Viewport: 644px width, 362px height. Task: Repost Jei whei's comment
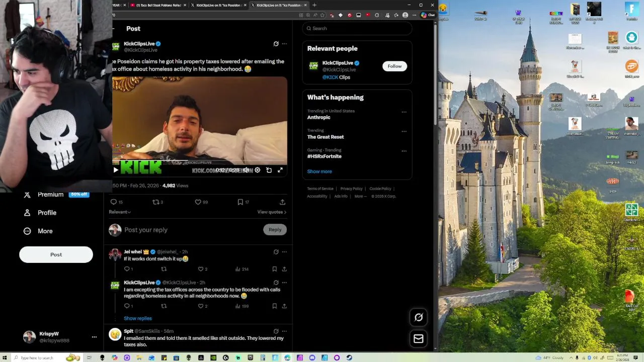(x=164, y=269)
